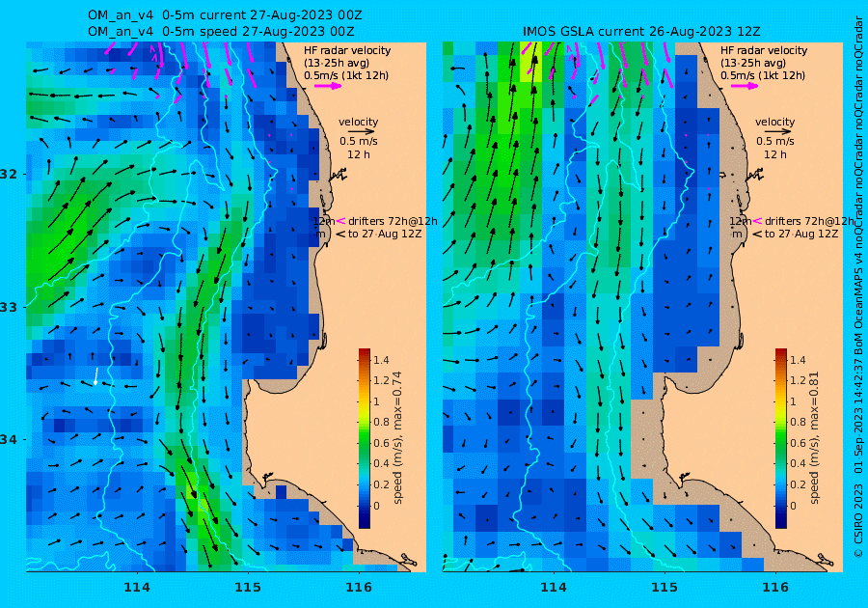Click the 0.6 tick on right colorbar
Viewport: 868px width, 608px height.
click(x=798, y=443)
